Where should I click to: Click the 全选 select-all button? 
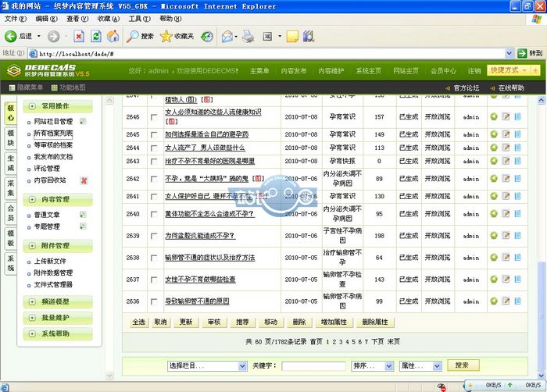click(138, 322)
